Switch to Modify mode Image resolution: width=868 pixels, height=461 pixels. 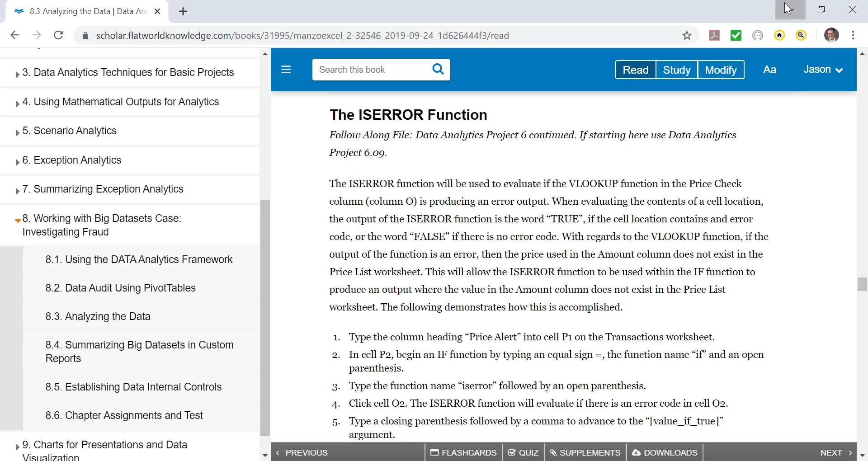click(721, 70)
